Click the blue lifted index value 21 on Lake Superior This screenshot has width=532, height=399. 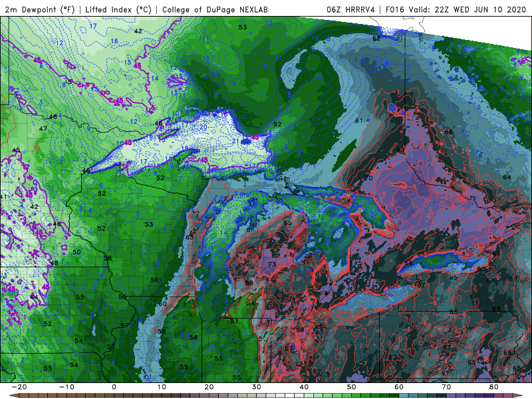coord(235,141)
